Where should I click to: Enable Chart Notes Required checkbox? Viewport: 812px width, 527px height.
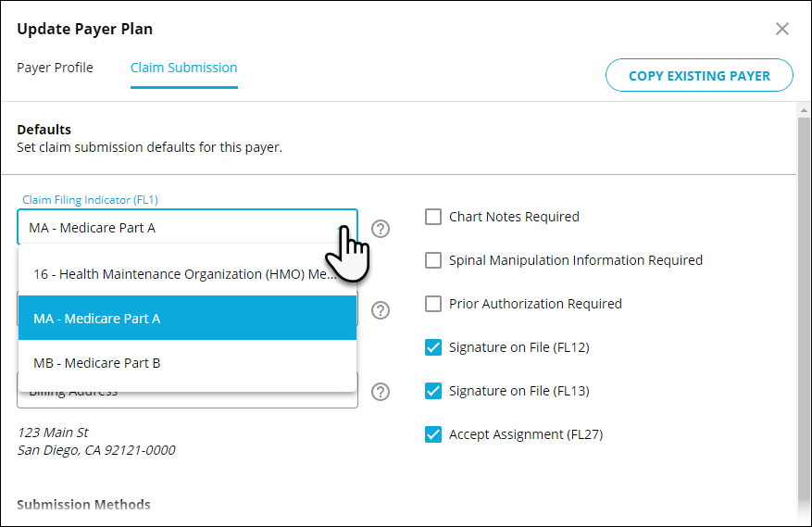(x=433, y=217)
